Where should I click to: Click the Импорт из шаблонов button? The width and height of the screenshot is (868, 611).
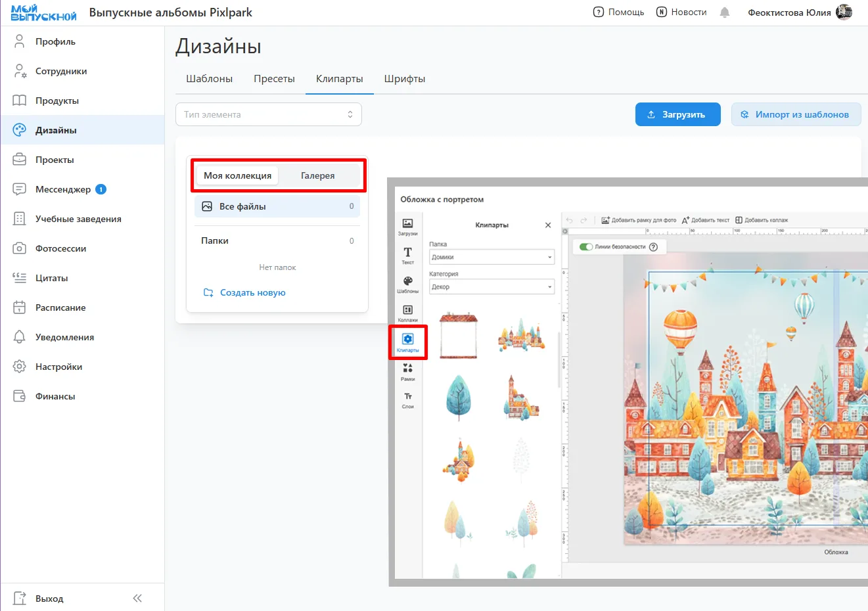pyautogui.click(x=796, y=114)
